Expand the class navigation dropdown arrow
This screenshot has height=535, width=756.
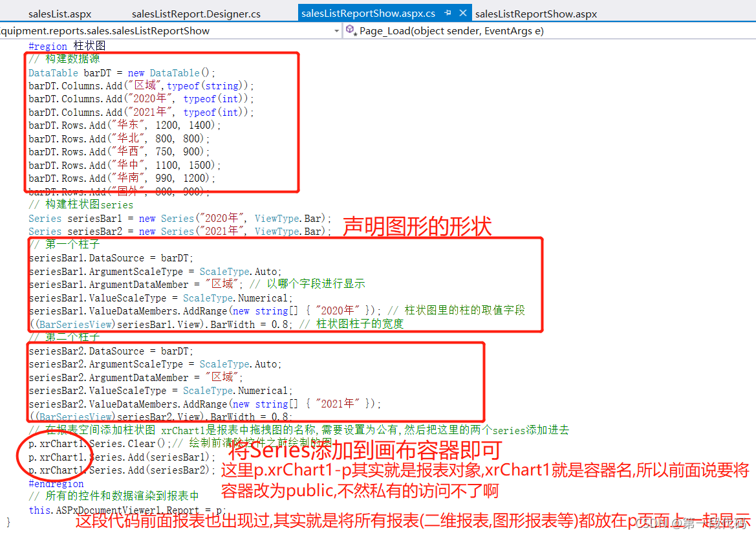coord(336,30)
